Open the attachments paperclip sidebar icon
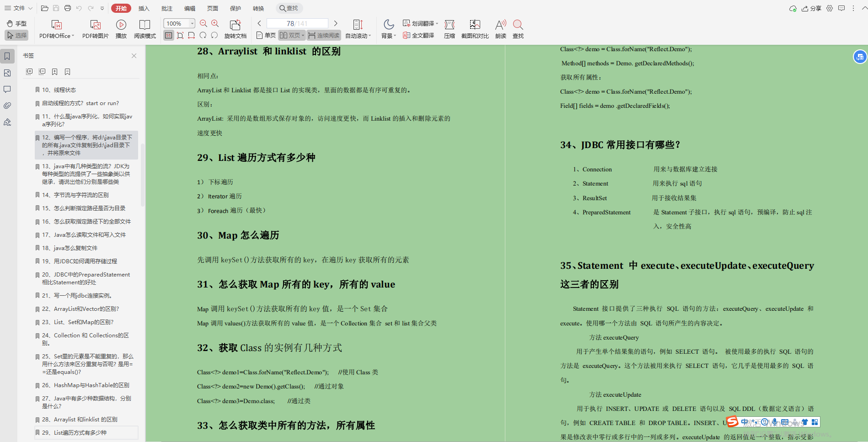Image resolution: width=868 pixels, height=442 pixels. pos(7,106)
